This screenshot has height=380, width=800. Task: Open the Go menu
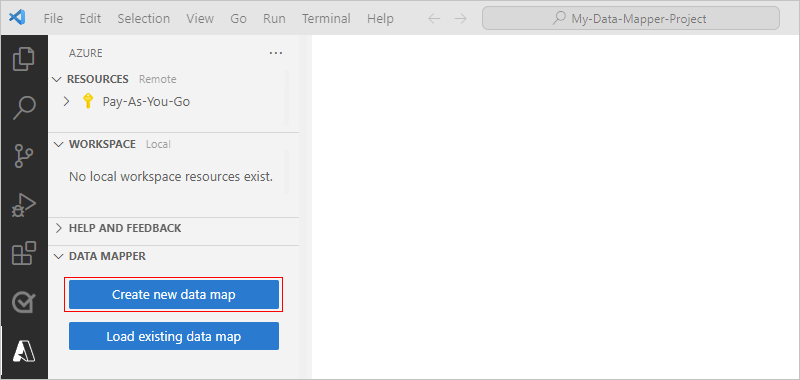(x=238, y=19)
